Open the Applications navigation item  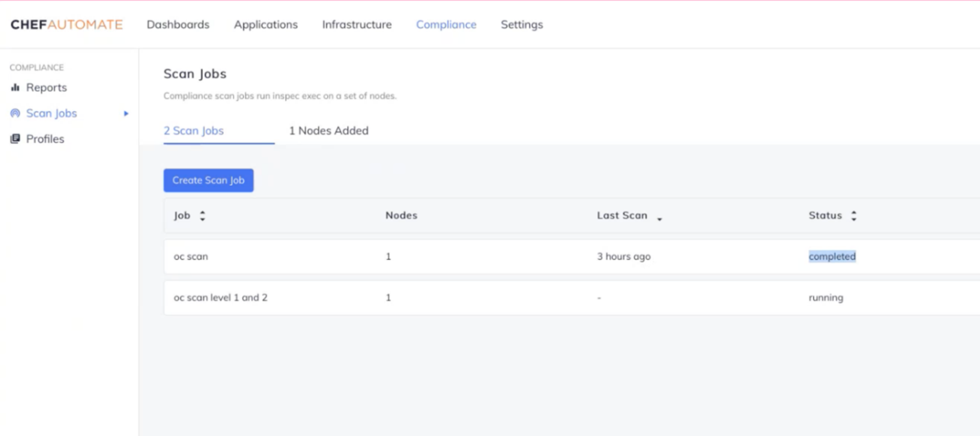click(x=265, y=25)
